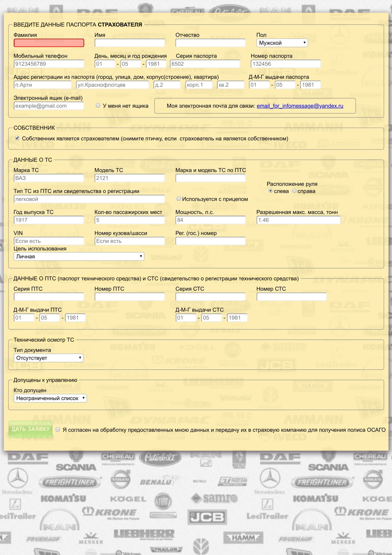The height and width of the screenshot is (555, 392).
Task: Select the 'Год выпуска ТС' field
Action: 49,220
